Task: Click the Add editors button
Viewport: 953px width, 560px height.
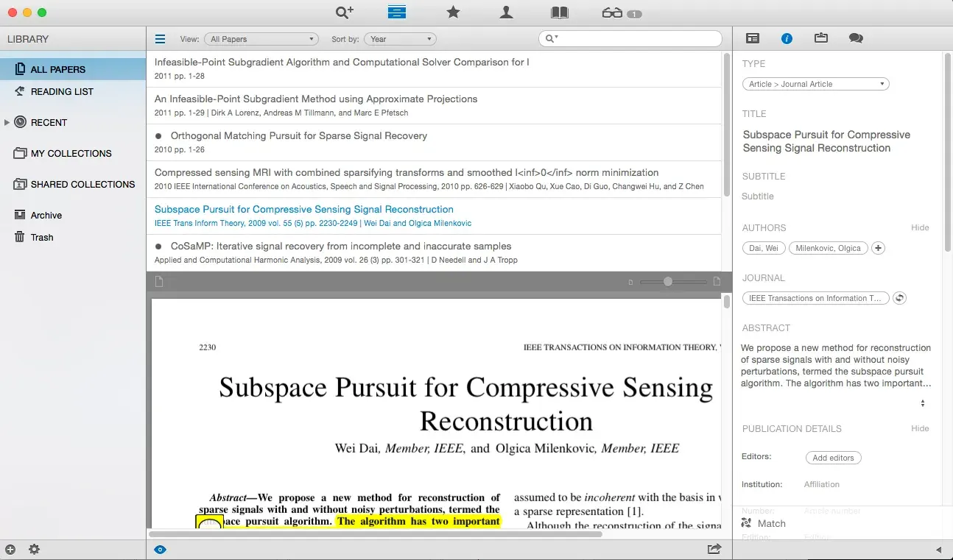Action: pos(833,458)
